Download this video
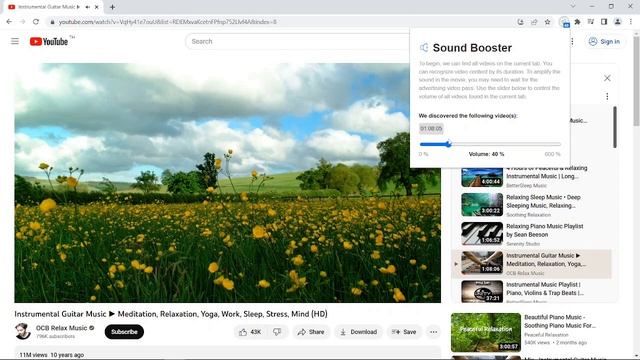Screen dimensions: 640x360 click(358, 332)
